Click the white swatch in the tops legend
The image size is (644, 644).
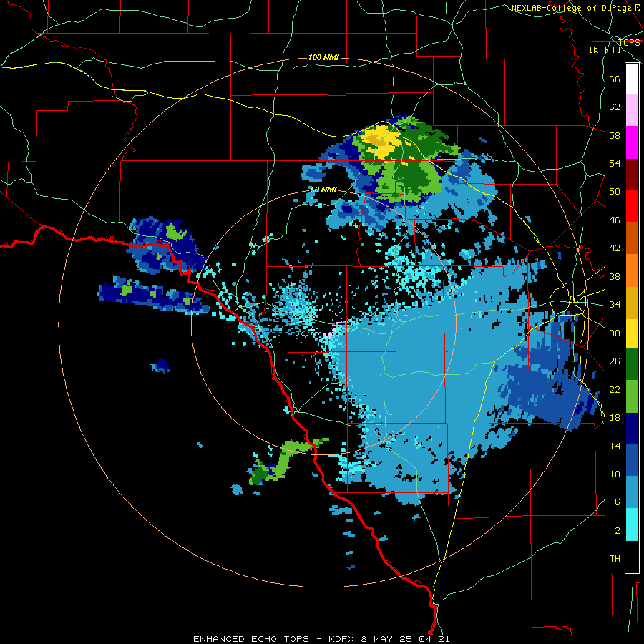coord(632,79)
